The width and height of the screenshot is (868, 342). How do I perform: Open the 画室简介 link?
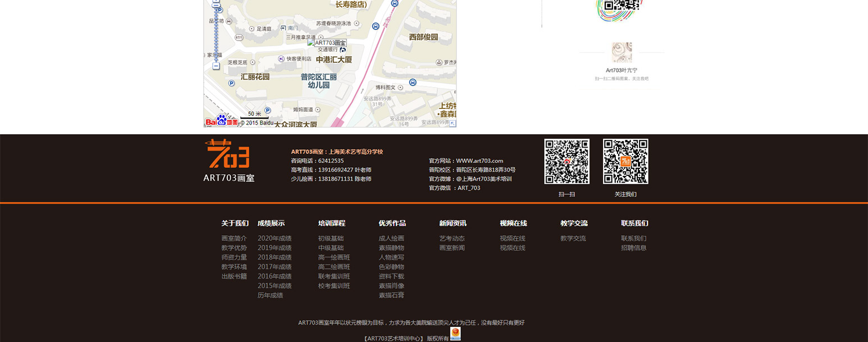click(x=234, y=238)
